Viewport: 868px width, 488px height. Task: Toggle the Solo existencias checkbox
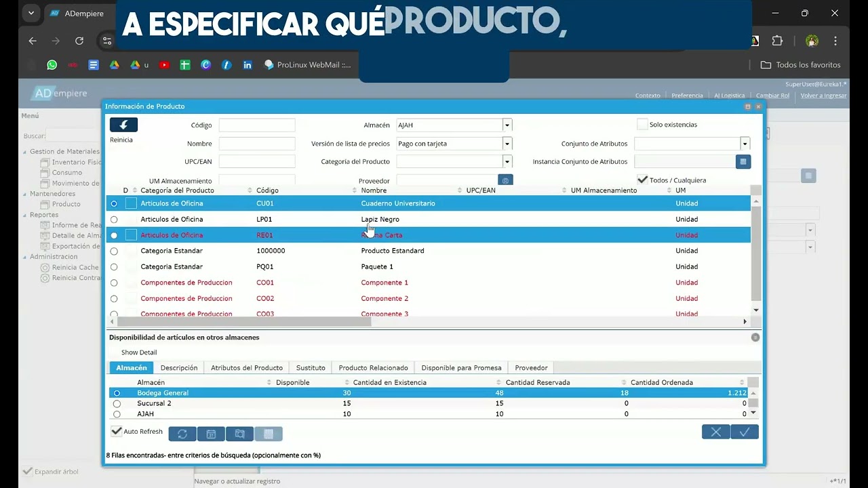point(642,124)
